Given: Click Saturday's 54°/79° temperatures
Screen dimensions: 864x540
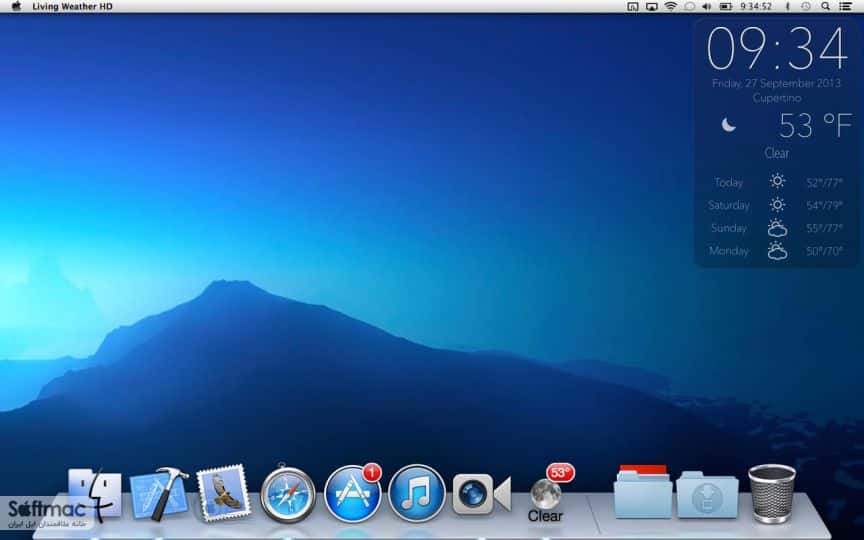Looking at the screenshot, I should pos(824,206).
